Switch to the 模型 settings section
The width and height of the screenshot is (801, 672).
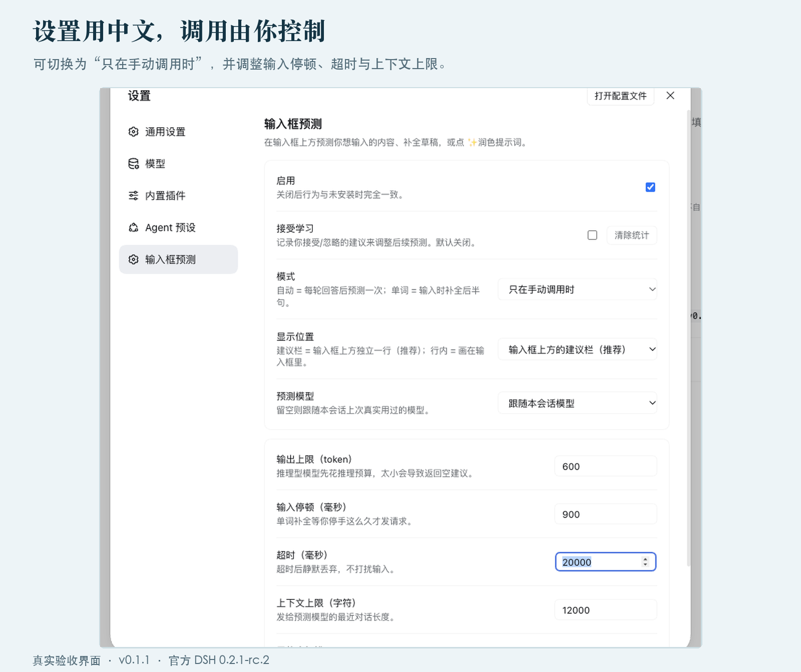[x=178, y=164]
